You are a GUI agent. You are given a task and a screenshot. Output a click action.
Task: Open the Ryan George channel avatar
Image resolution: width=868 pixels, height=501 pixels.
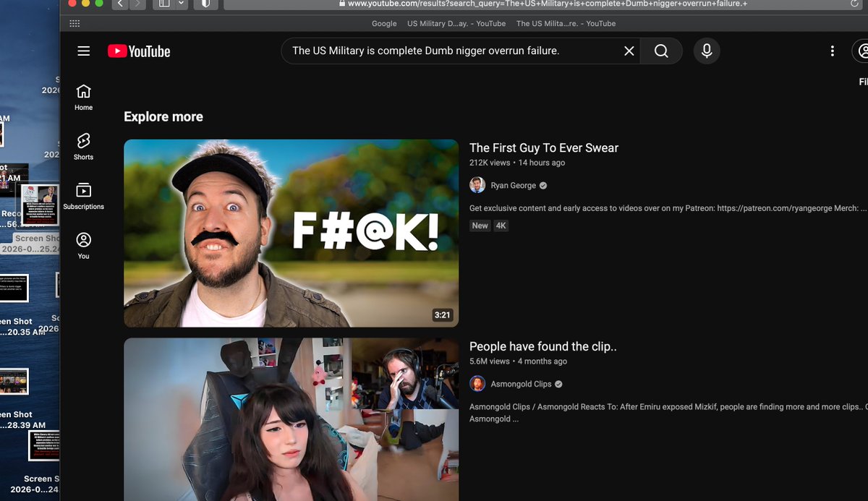(477, 185)
